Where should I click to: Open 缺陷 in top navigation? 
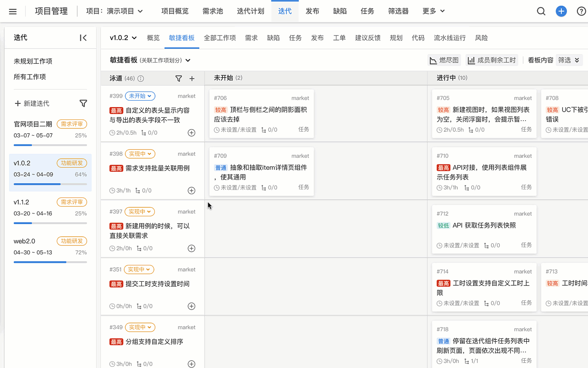(x=340, y=11)
